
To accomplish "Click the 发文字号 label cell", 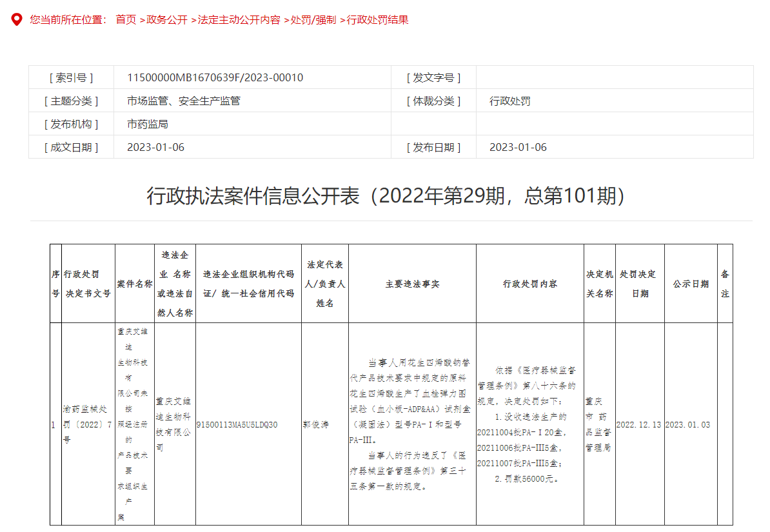I will coord(433,77).
